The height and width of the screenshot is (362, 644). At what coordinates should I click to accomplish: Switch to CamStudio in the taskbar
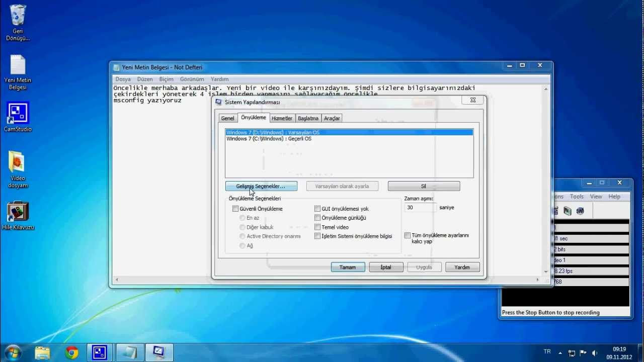click(x=101, y=352)
